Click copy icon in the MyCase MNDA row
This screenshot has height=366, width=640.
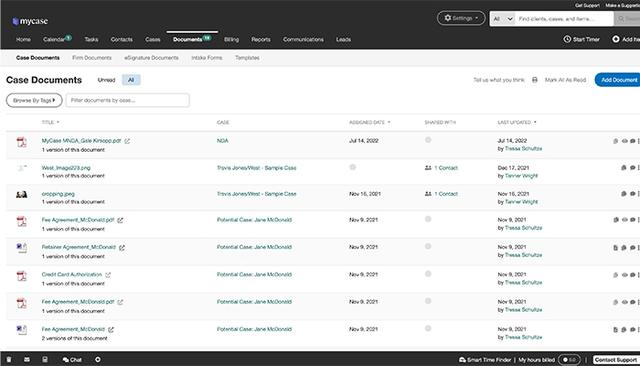click(x=616, y=141)
